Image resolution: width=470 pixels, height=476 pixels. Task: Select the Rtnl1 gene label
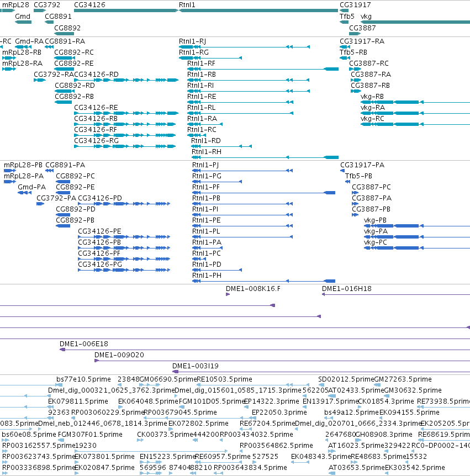coord(187,5)
